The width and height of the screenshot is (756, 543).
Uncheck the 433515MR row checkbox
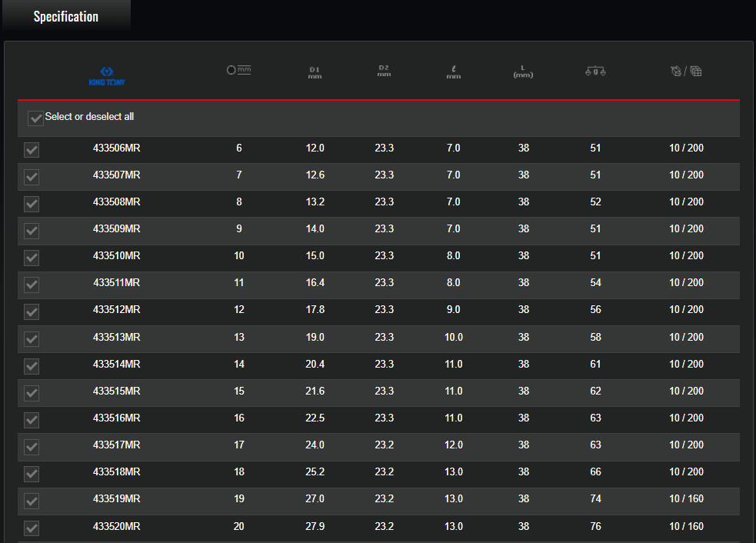32,393
